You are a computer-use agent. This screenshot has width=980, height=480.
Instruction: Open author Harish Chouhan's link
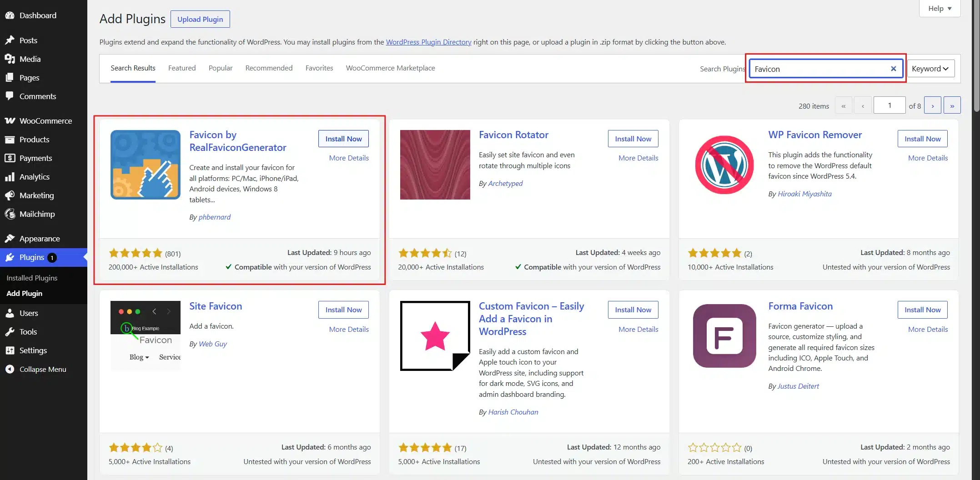coord(513,412)
